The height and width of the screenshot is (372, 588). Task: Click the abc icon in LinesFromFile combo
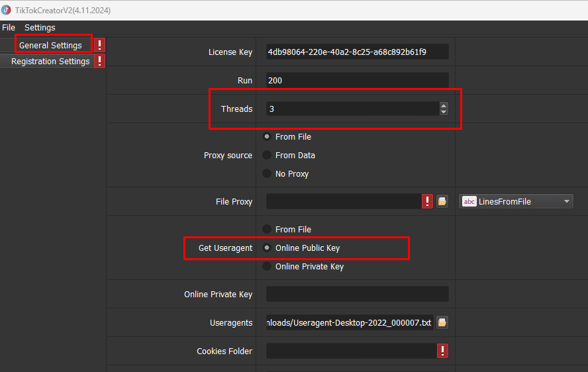click(469, 201)
